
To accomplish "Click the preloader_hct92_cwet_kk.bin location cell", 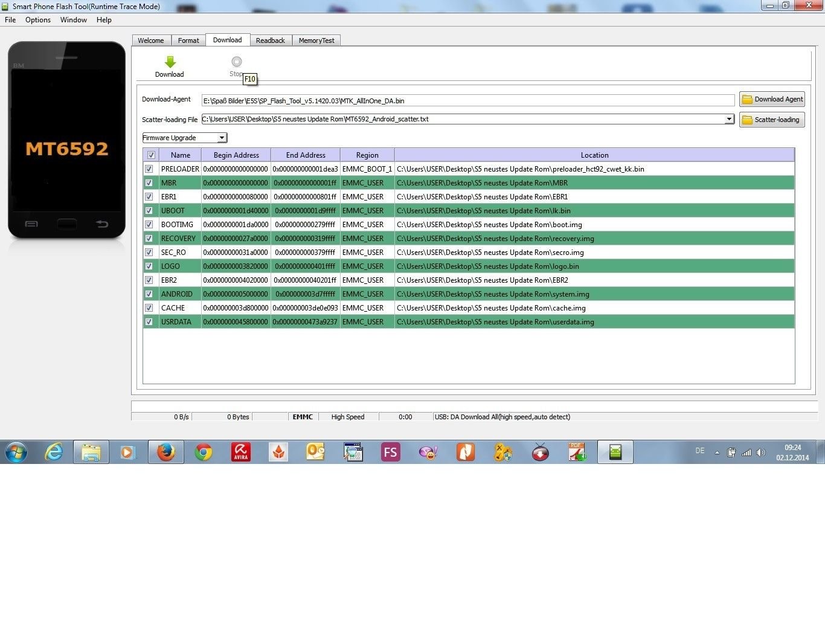I will pos(594,169).
